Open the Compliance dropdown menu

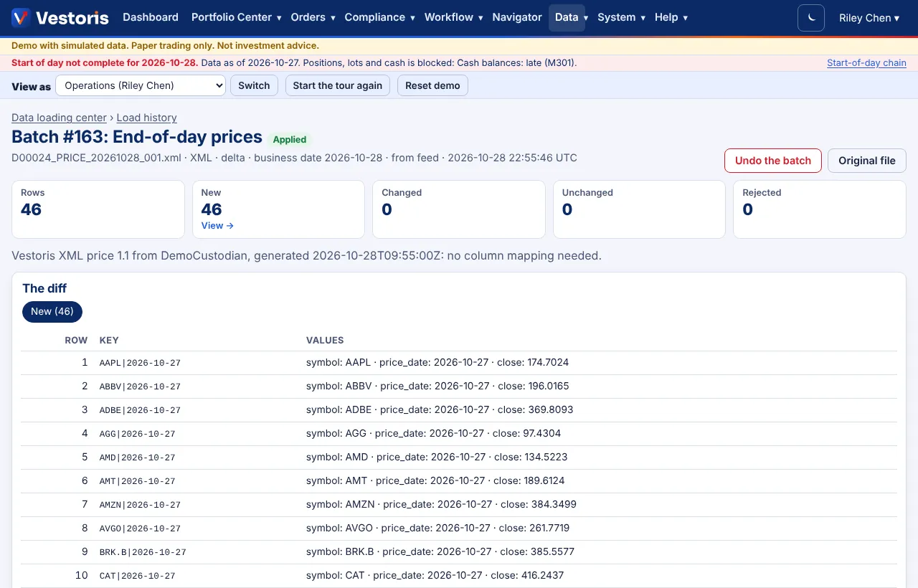coord(379,17)
